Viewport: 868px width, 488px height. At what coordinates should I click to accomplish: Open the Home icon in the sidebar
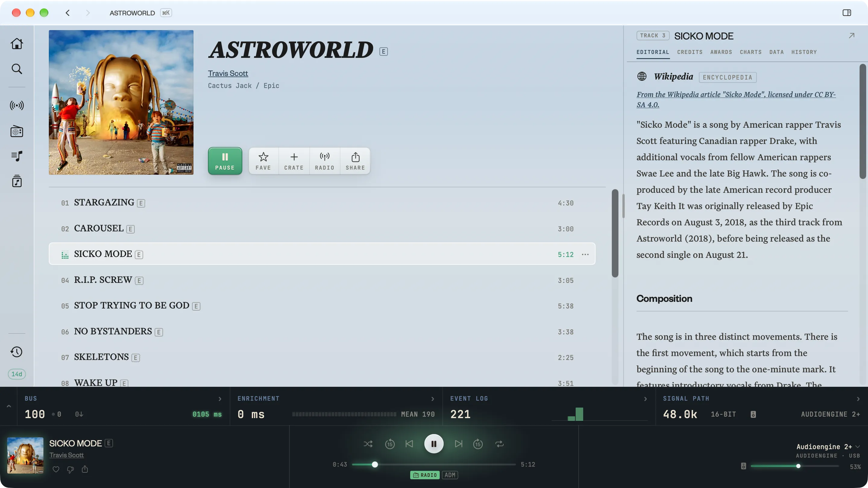pyautogui.click(x=17, y=43)
